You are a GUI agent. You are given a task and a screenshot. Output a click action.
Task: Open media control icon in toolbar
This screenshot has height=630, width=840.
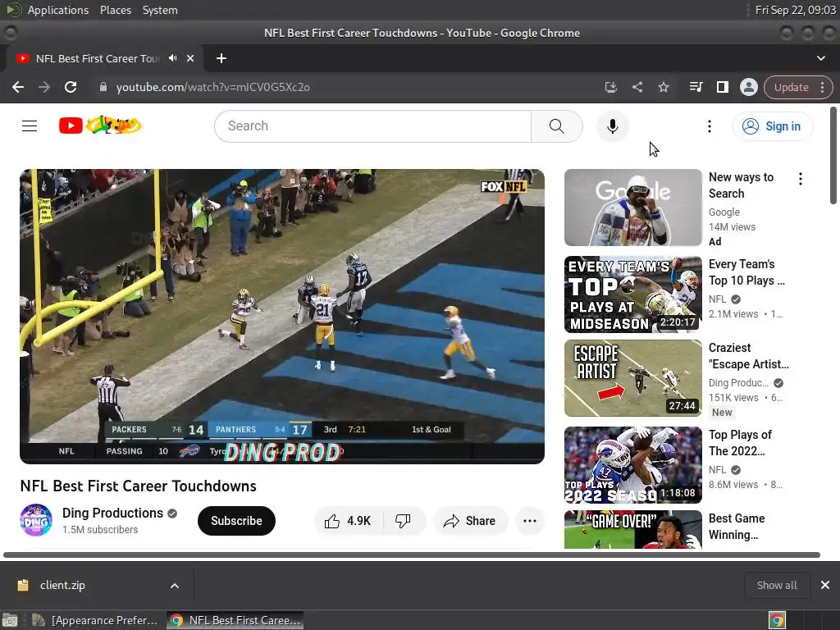pos(696,87)
